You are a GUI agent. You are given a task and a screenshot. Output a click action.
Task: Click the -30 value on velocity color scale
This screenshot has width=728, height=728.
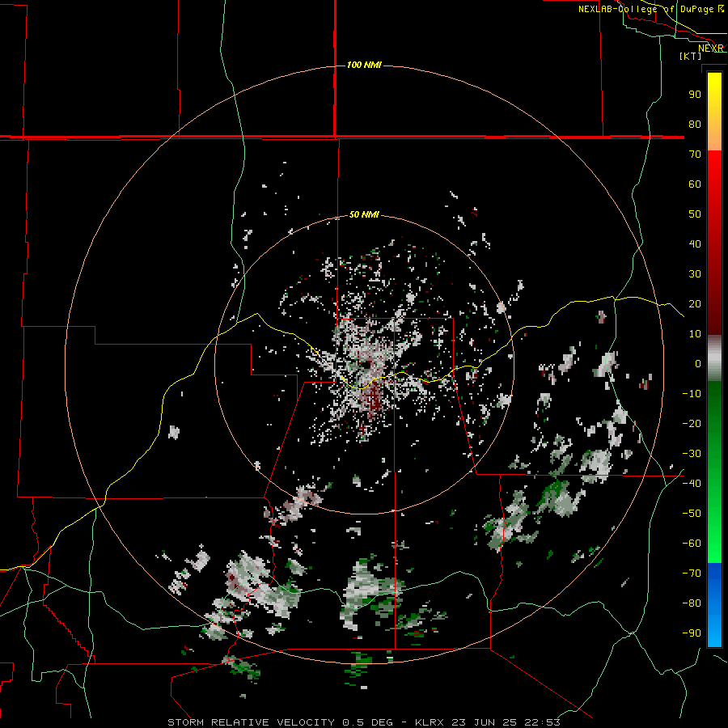[x=692, y=454]
